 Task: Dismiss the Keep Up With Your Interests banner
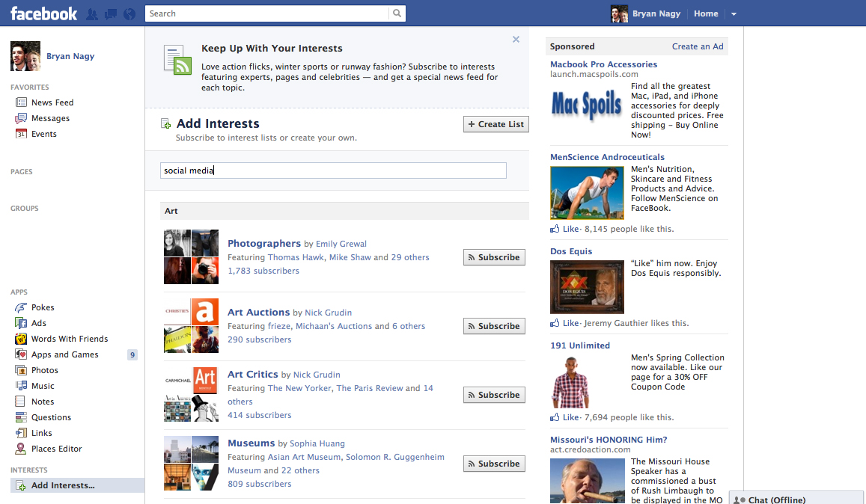point(516,40)
